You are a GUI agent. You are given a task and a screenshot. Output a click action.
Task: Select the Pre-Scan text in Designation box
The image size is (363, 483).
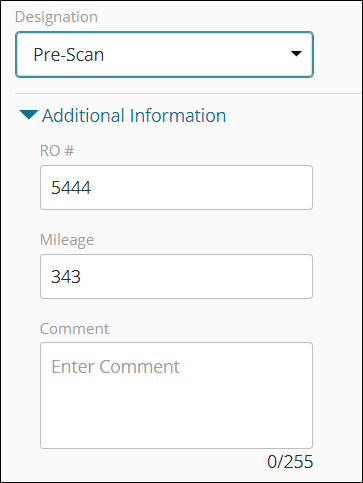(69, 55)
